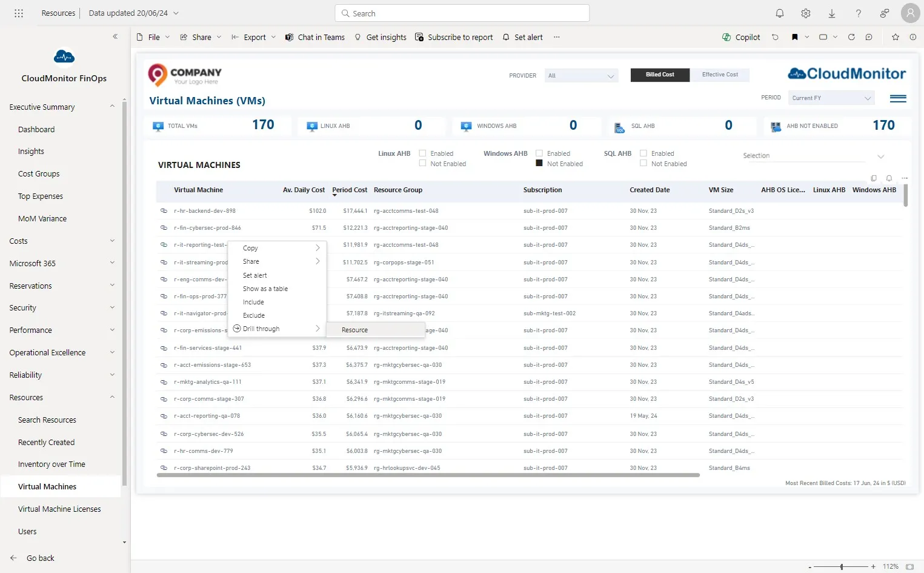Click the alert bell icon above table
Screen dimensions: 924x573
(889, 178)
